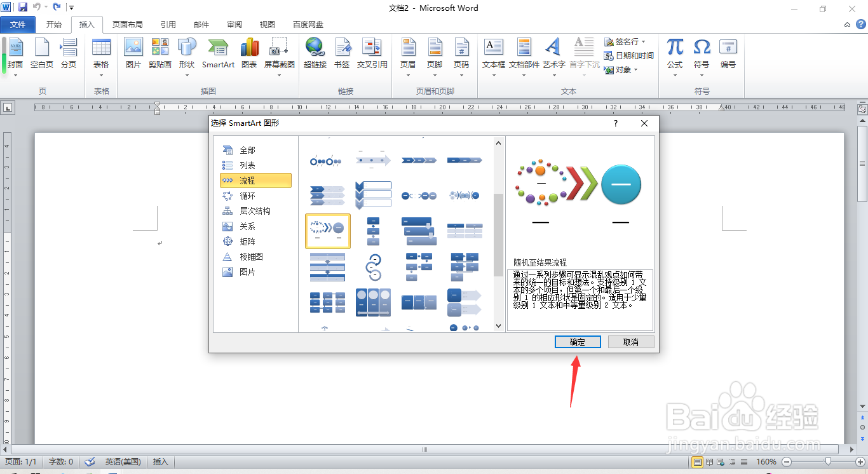This screenshot has width=868, height=474.
Task: Switch to the 开始 Home tab
Action: 54,25
